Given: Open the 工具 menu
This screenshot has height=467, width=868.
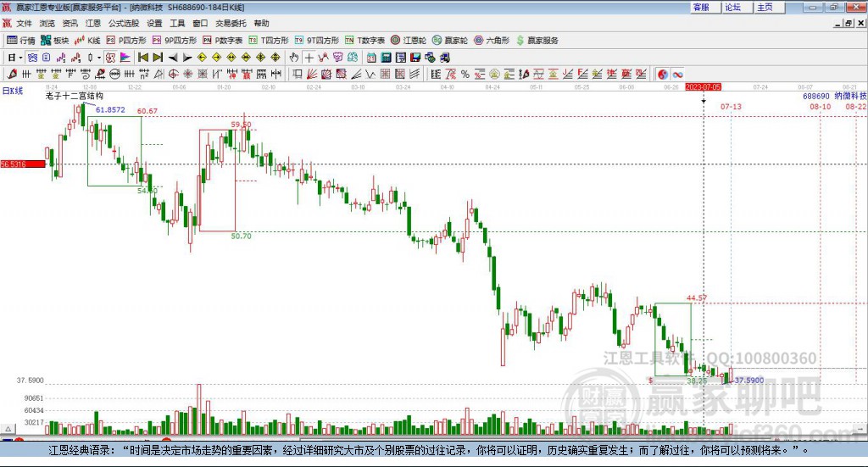Looking at the screenshot, I should [177, 23].
